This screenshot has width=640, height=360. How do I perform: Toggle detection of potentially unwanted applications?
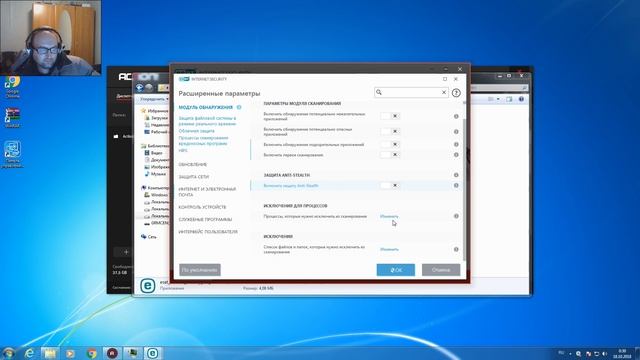pyautogui.click(x=390, y=116)
